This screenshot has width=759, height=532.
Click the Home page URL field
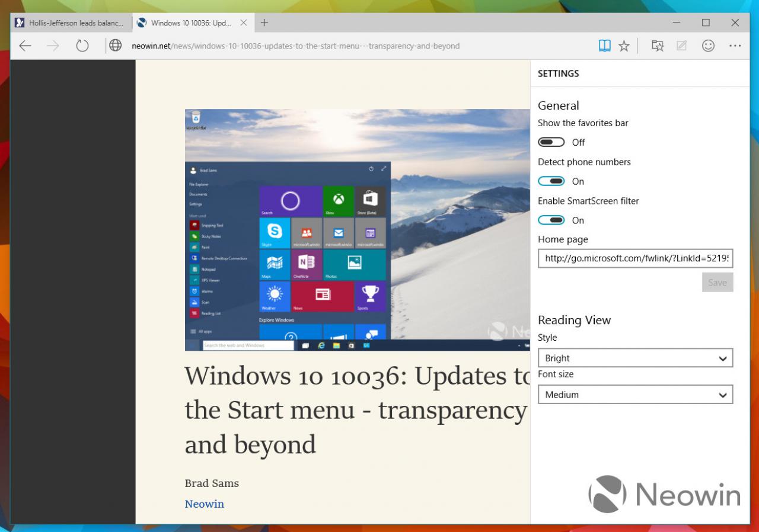[x=636, y=258]
